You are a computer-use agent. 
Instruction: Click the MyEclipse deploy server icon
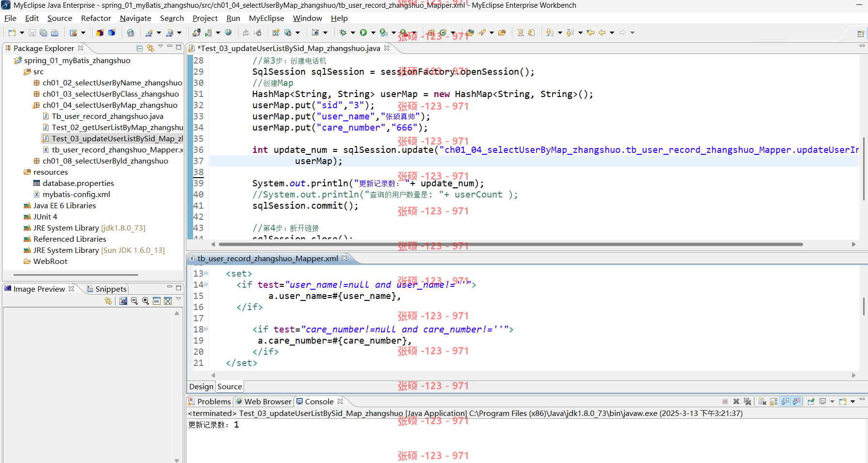(x=197, y=33)
